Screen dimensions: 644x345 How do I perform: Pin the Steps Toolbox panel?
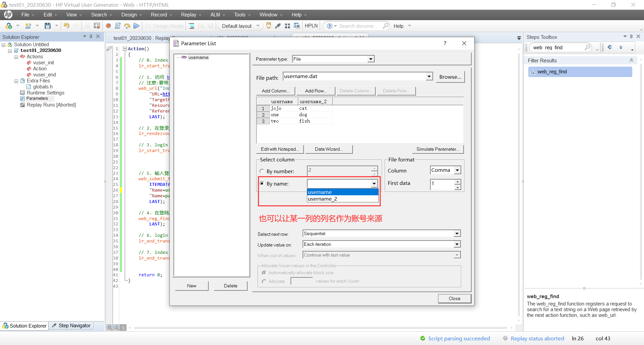point(631,37)
